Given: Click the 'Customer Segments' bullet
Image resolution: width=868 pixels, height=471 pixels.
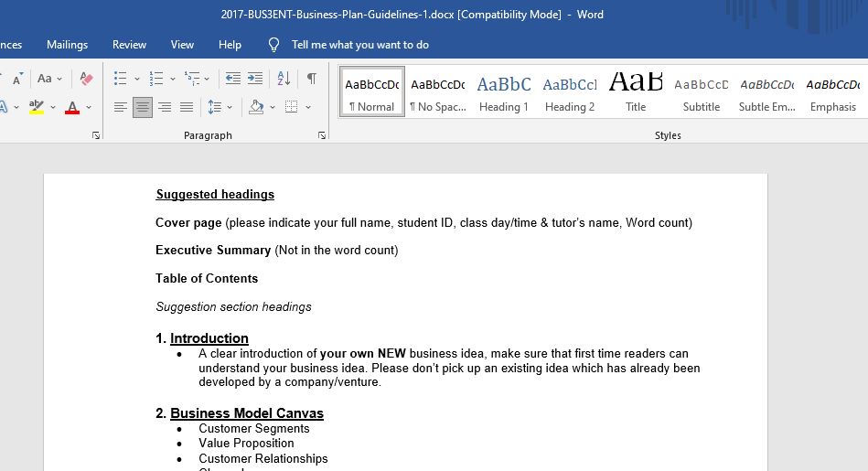Looking at the screenshot, I should pyautogui.click(x=254, y=428).
